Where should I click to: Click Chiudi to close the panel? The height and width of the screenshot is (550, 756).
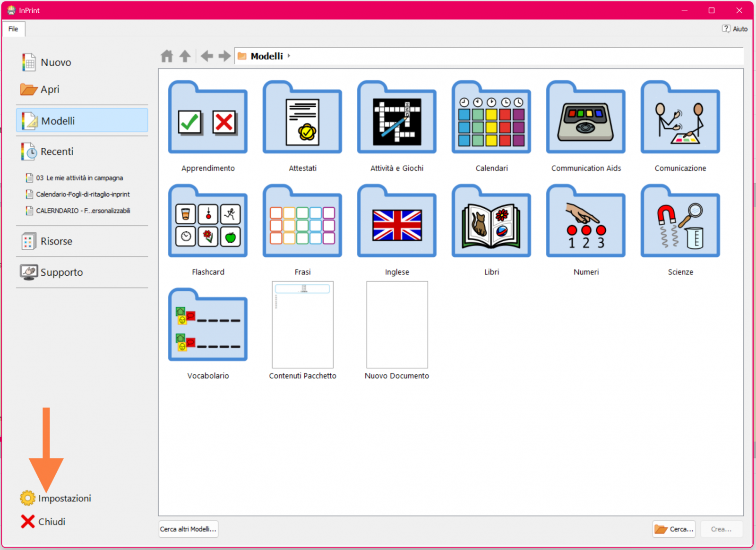[x=43, y=522]
